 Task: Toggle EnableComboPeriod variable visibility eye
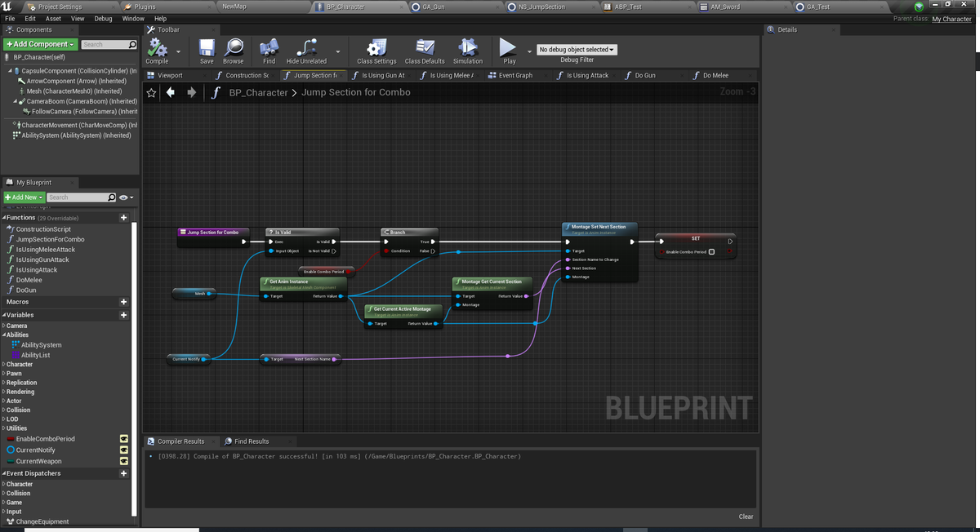tap(123, 439)
